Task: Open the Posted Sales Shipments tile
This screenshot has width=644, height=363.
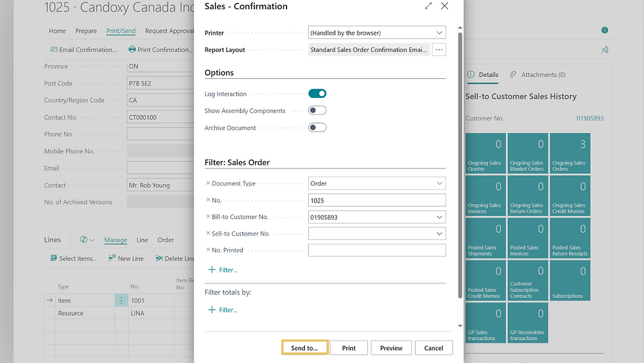Action: 486,238
